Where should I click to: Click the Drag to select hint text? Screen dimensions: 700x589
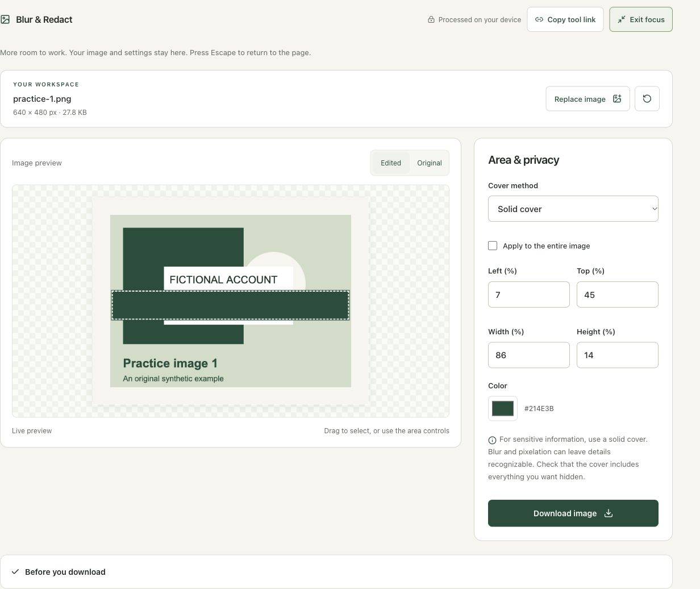[386, 430]
